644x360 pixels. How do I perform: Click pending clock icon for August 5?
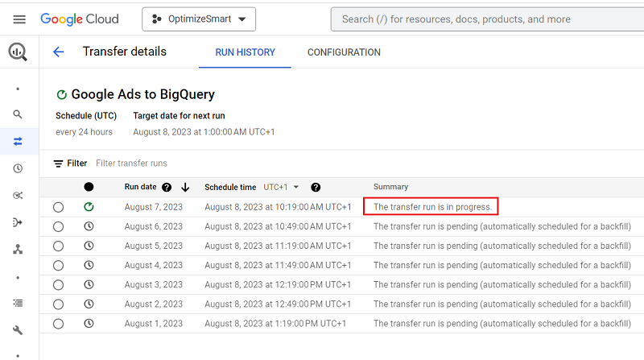[89, 246]
